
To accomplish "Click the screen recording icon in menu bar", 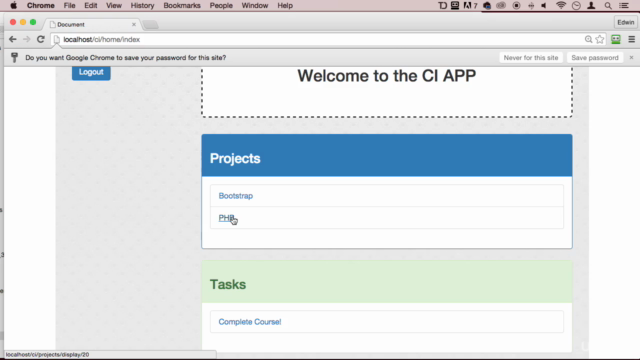I will pos(516,5).
